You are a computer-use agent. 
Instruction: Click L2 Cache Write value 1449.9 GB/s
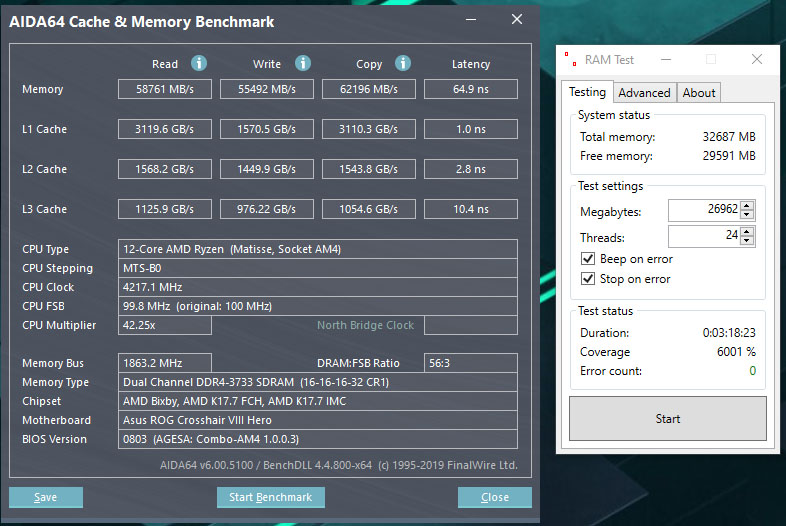(x=267, y=169)
